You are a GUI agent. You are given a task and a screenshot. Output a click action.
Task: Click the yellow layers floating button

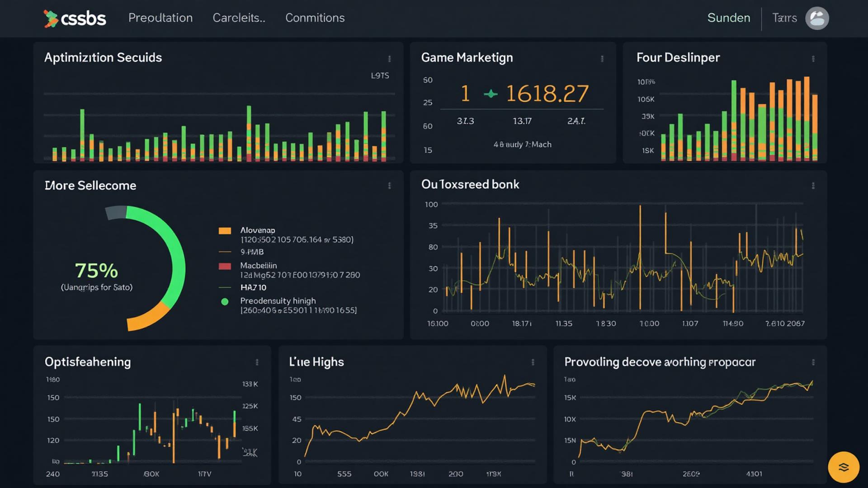[843, 467]
